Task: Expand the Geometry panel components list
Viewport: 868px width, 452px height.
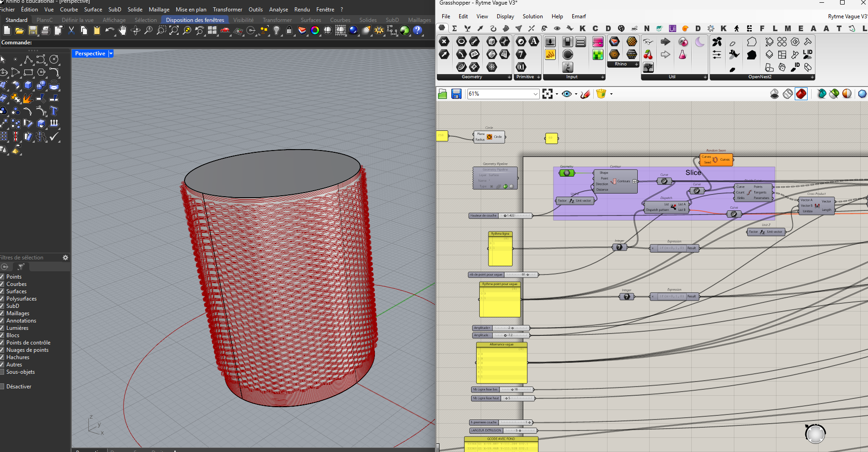Action: pyautogui.click(x=509, y=77)
